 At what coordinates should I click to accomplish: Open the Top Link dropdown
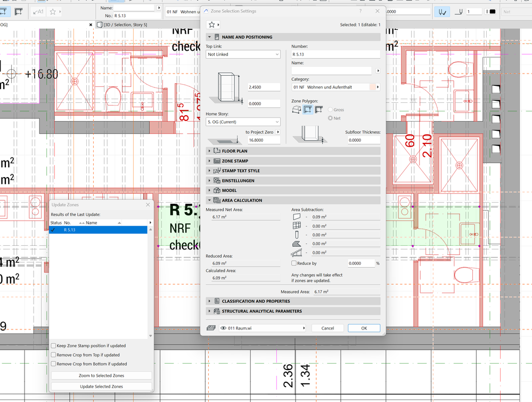pyautogui.click(x=243, y=54)
